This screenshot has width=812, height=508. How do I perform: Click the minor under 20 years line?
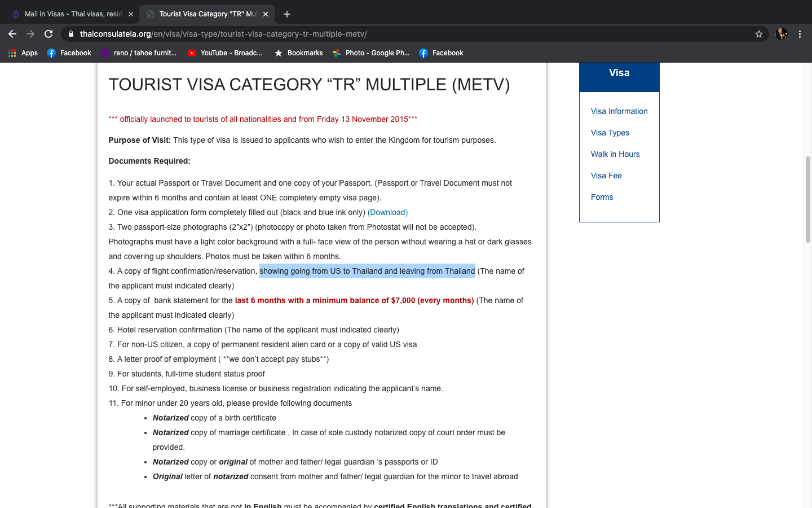coord(230,403)
